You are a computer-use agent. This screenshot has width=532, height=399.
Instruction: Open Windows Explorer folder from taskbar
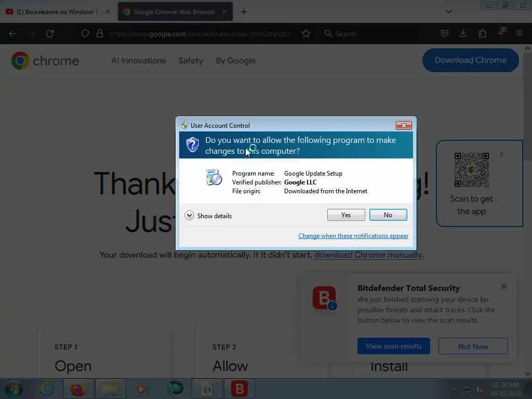click(111, 389)
